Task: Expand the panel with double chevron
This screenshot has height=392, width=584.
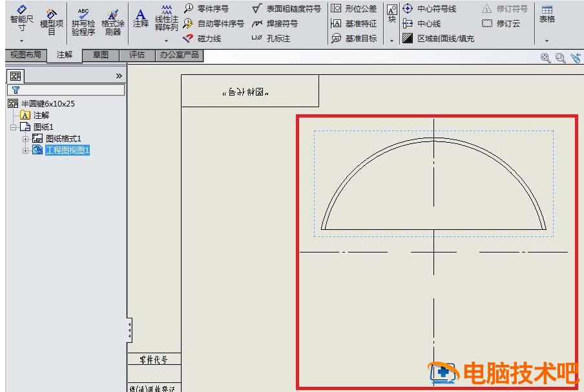Action: point(119,76)
